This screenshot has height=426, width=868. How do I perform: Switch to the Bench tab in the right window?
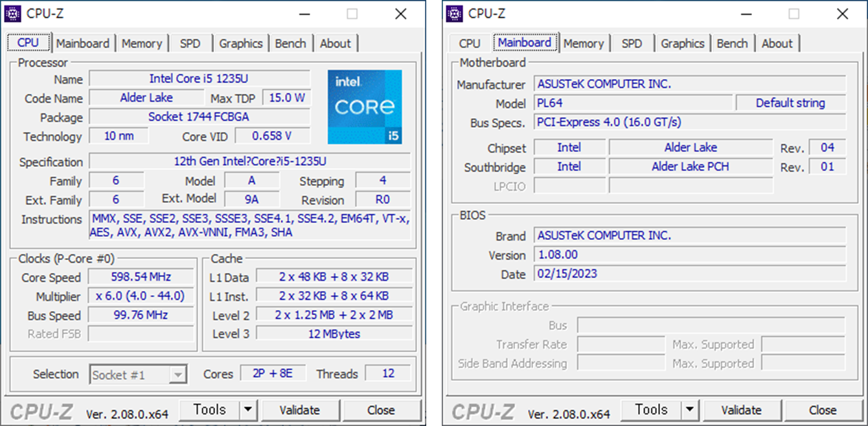(733, 43)
